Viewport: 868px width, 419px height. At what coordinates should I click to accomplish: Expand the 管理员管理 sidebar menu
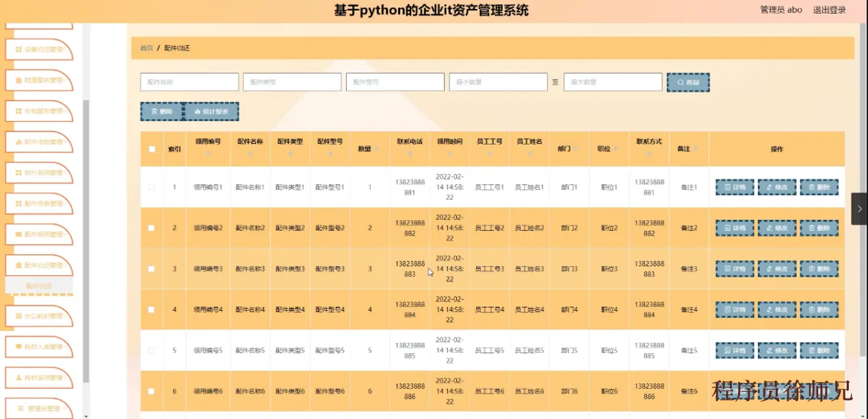pyautogui.click(x=38, y=409)
